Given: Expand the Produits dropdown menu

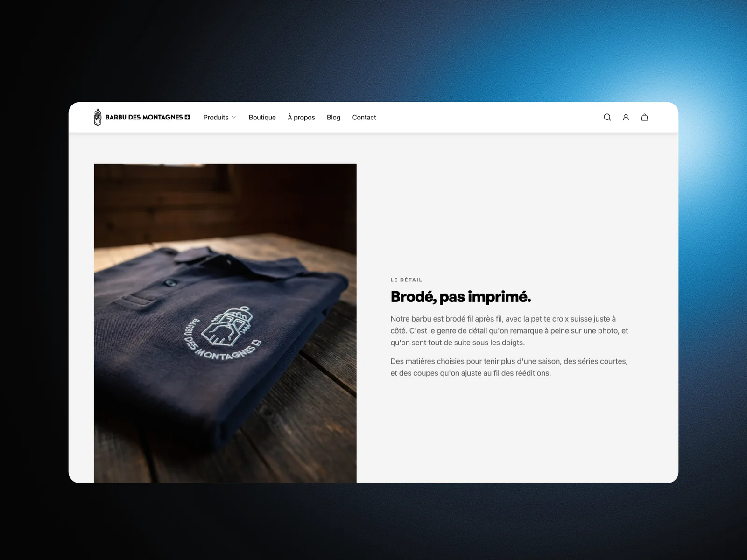Looking at the screenshot, I should (219, 118).
